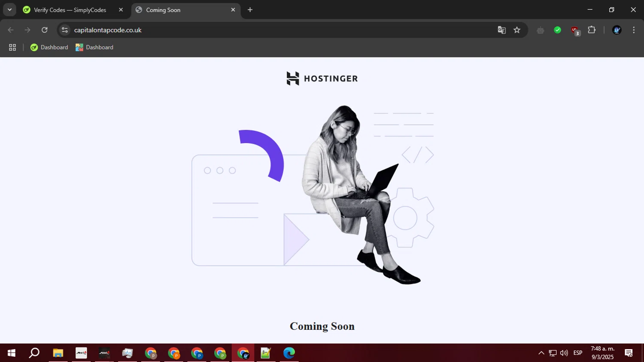Minimize the Chrome window
The width and height of the screenshot is (644, 362).
(590, 9)
